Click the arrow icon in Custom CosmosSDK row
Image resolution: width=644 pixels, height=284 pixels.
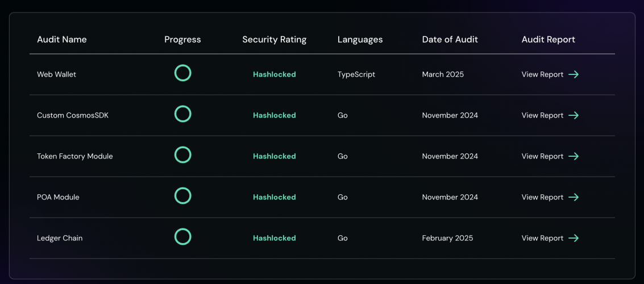(574, 115)
